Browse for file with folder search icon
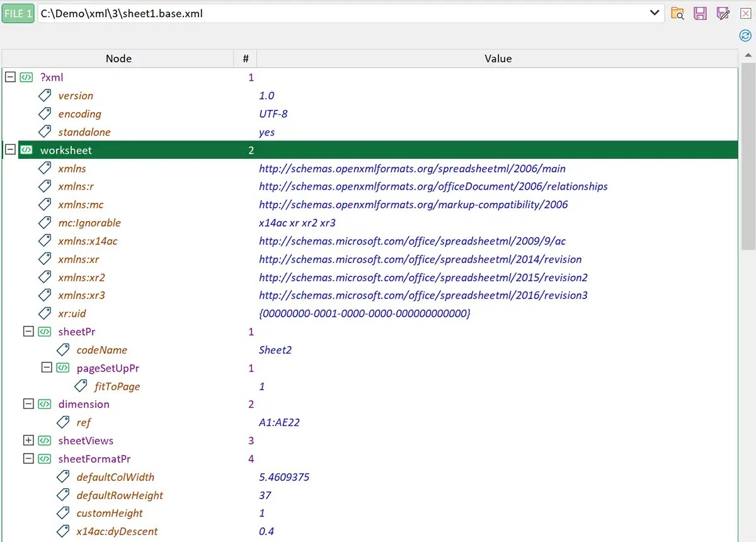This screenshot has width=756, height=542. point(678,13)
